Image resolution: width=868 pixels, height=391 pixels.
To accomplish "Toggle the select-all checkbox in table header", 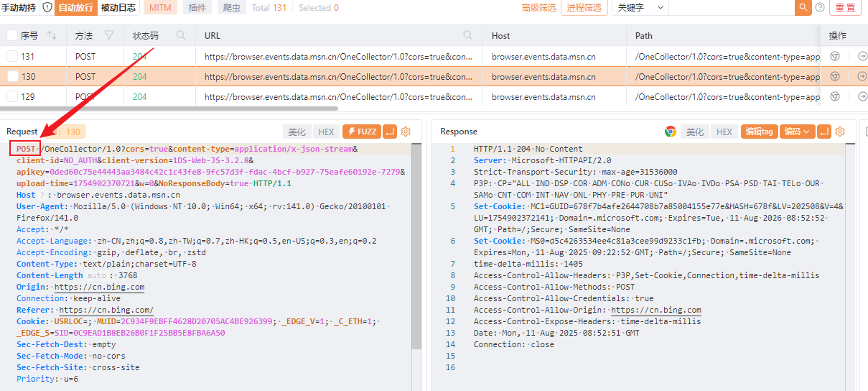I will point(12,35).
